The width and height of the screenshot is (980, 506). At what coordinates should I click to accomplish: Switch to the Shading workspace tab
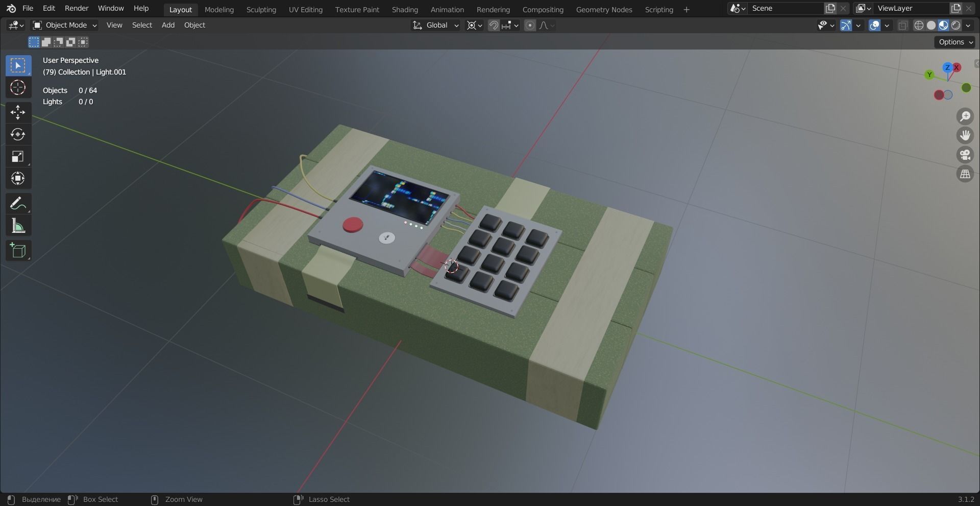click(404, 9)
